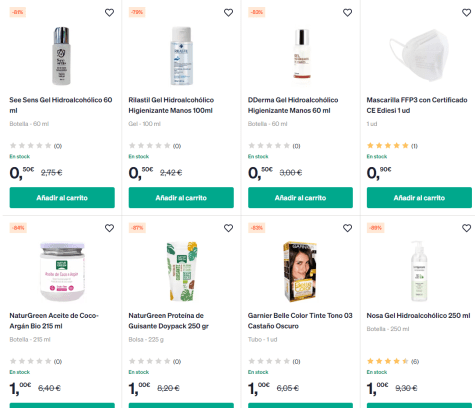Heart the NaturGreen Proteína de Guisante item

tap(228, 228)
